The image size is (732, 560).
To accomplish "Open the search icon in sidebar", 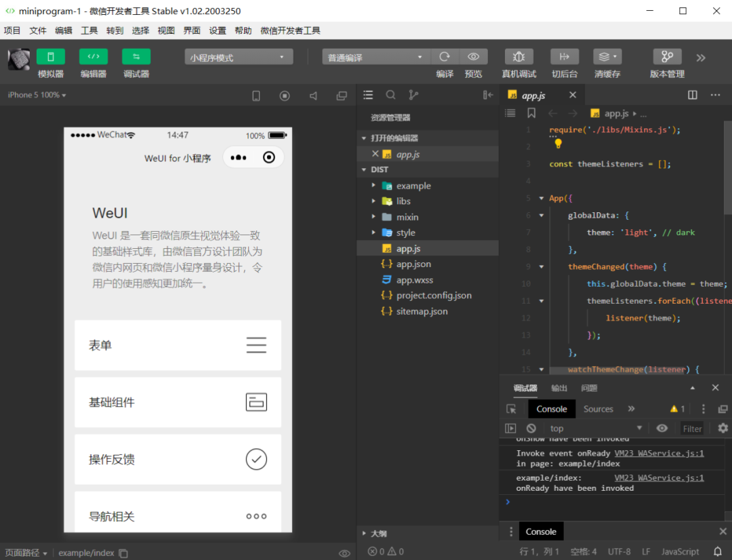I will coord(391,96).
